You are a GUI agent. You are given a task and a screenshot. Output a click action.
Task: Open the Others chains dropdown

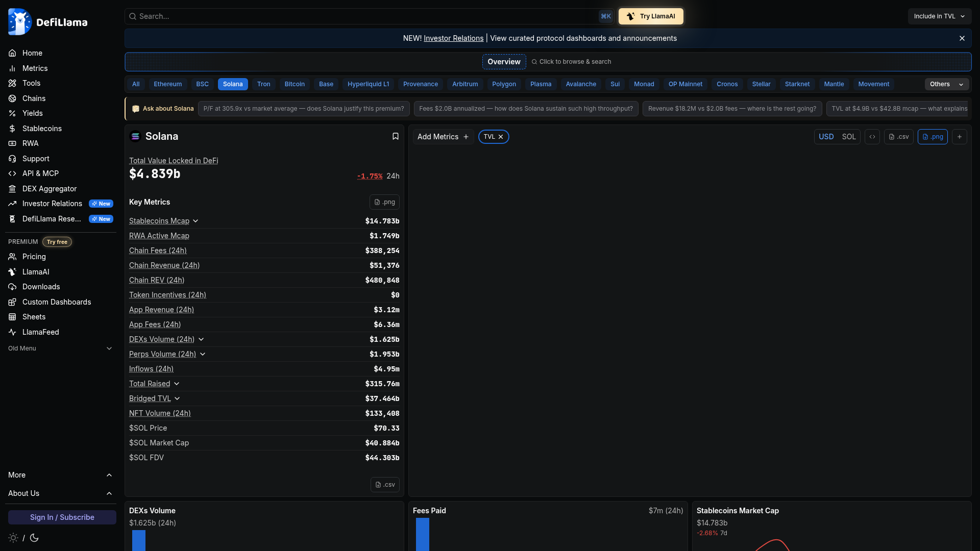pos(947,84)
